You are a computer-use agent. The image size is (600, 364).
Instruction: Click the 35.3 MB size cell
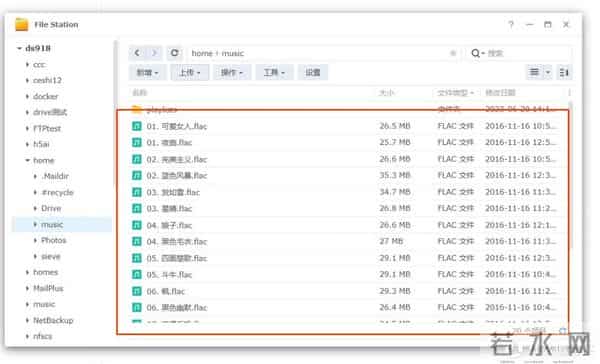(395, 175)
